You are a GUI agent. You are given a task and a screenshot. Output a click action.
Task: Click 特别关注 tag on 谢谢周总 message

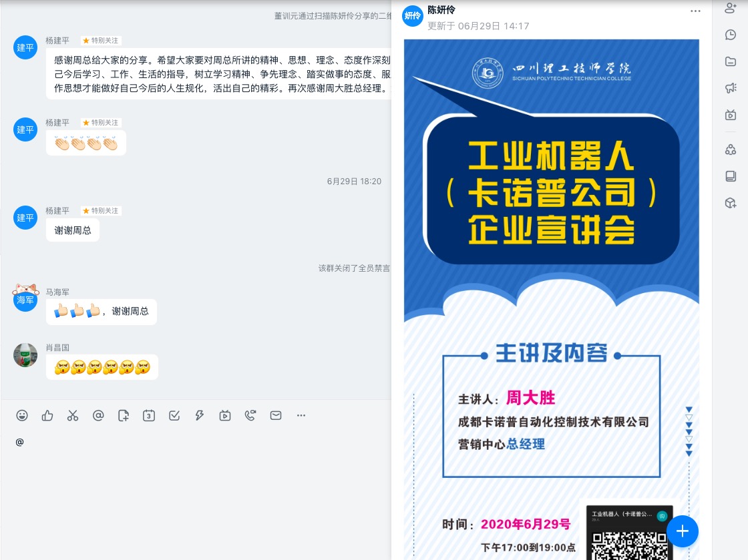click(101, 211)
